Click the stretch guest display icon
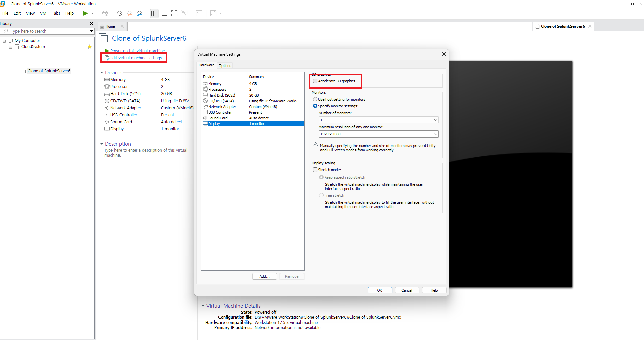The height and width of the screenshot is (340, 644). pyautogui.click(x=213, y=13)
